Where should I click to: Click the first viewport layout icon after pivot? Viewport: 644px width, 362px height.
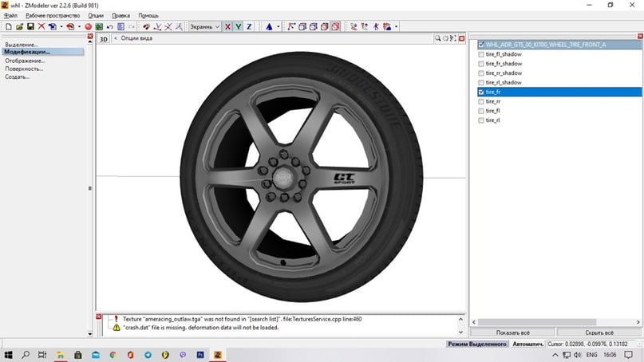[291, 26]
